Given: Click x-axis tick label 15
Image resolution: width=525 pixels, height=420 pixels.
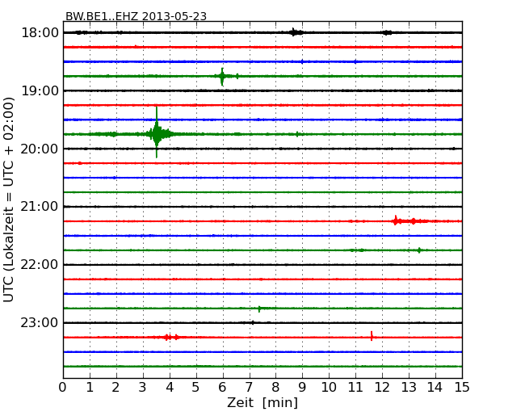Looking at the screenshot, I should pyautogui.click(x=462, y=388).
